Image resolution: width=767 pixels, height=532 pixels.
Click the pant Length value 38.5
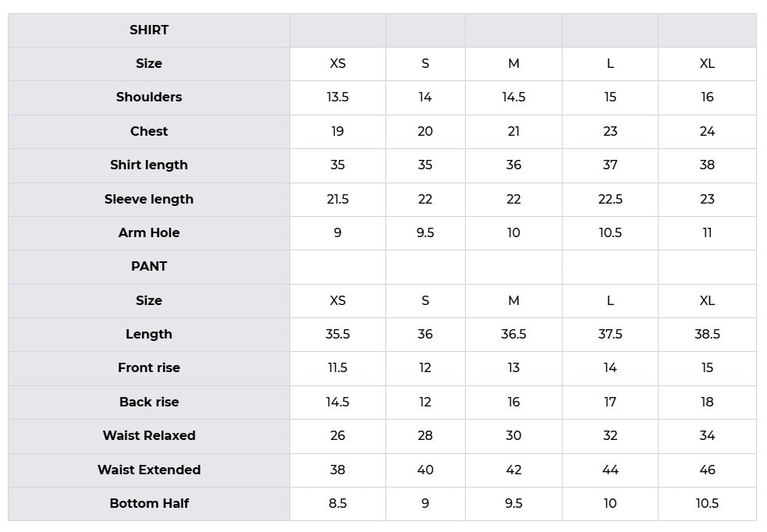(707, 335)
